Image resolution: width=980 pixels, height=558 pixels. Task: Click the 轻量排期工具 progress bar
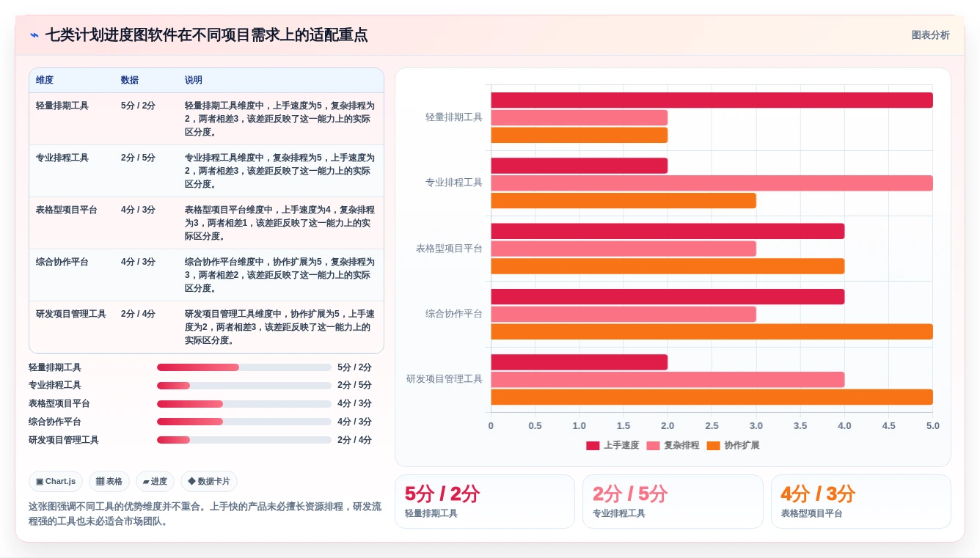click(244, 367)
